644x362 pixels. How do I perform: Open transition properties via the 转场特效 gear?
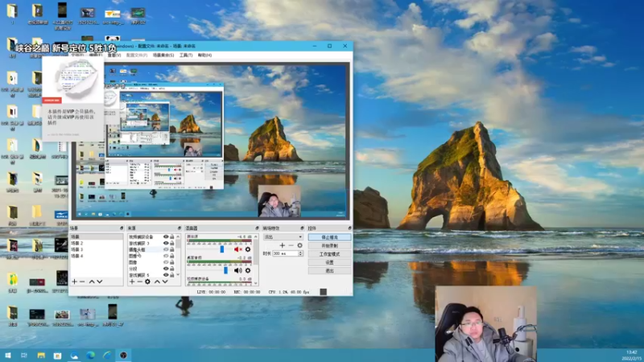pos(299,245)
